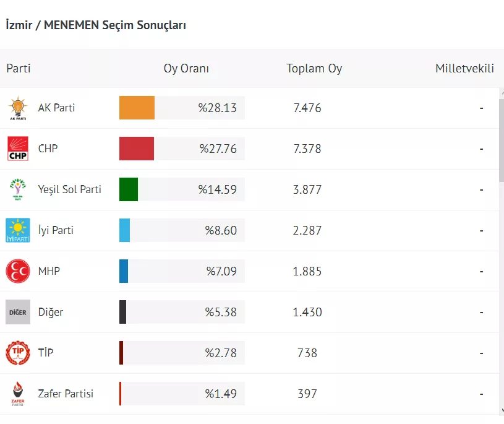Click the grey Diğer logo
The image size is (504, 424).
tap(18, 312)
